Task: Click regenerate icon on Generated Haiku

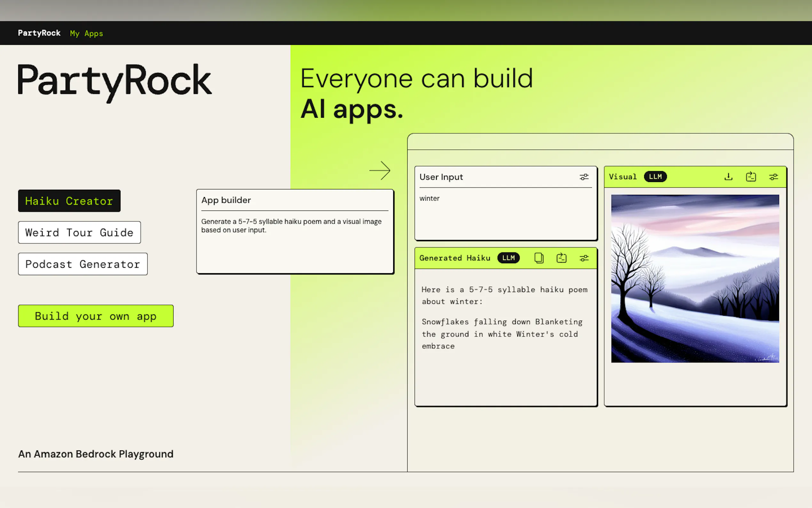Action: [x=561, y=258]
